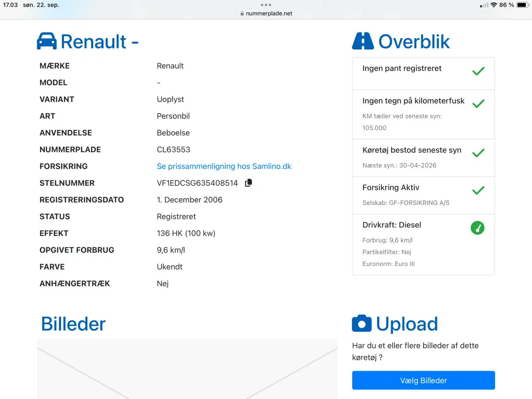The height and width of the screenshot is (399, 532).
Task: Copy the chassis number with the copy icon
Action: 249,183
